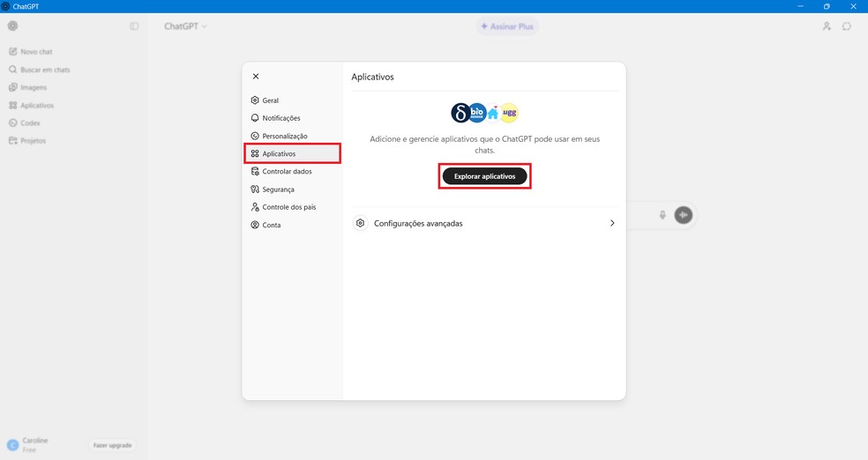
Task: Open the Controle dos pais tab
Action: click(292, 207)
